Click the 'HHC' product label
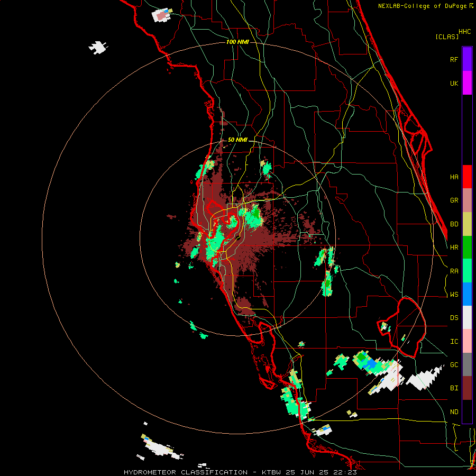Screen dimensions: 476x476 pos(465,32)
